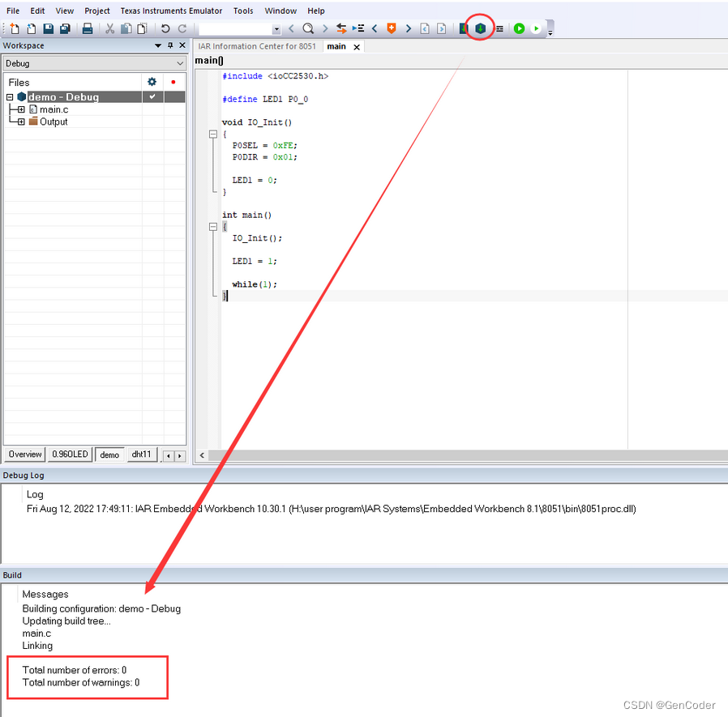Click the New Document toolbar icon
The width and height of the screenshot is (728, 717).
click(x=15, y=29)
